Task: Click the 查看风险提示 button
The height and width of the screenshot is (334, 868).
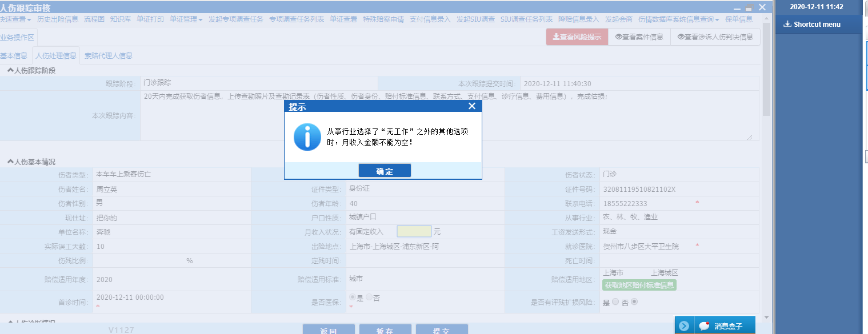Action: tap(577, 37)
